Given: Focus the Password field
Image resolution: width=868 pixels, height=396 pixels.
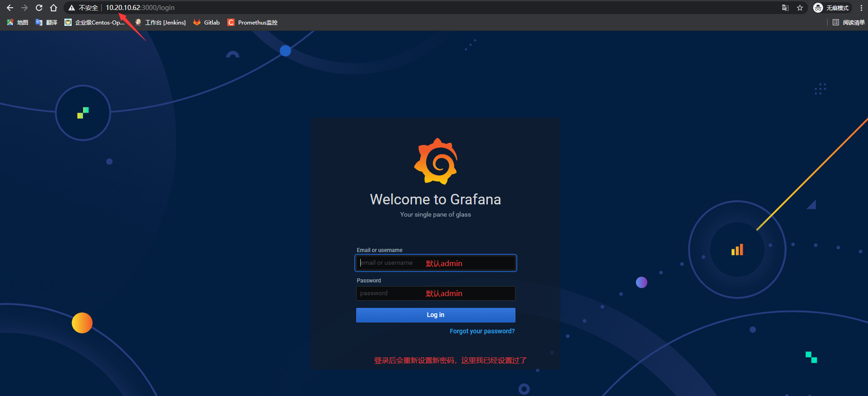Looking at the screenshot, I should (436, 293).
